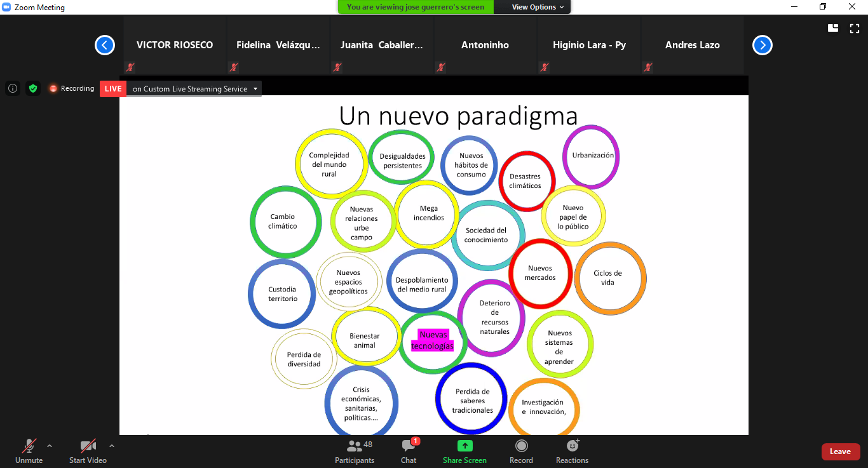
Task: Open the Reactions menu
Action: [572, 450]
